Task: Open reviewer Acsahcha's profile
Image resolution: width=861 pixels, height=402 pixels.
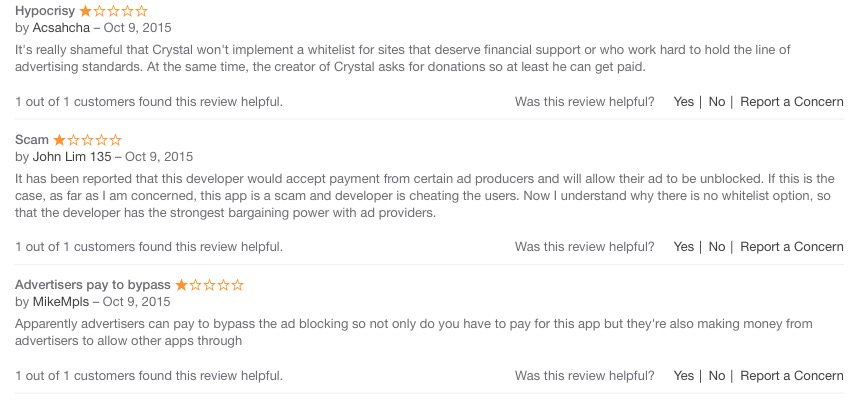Action: pos(62,28)
